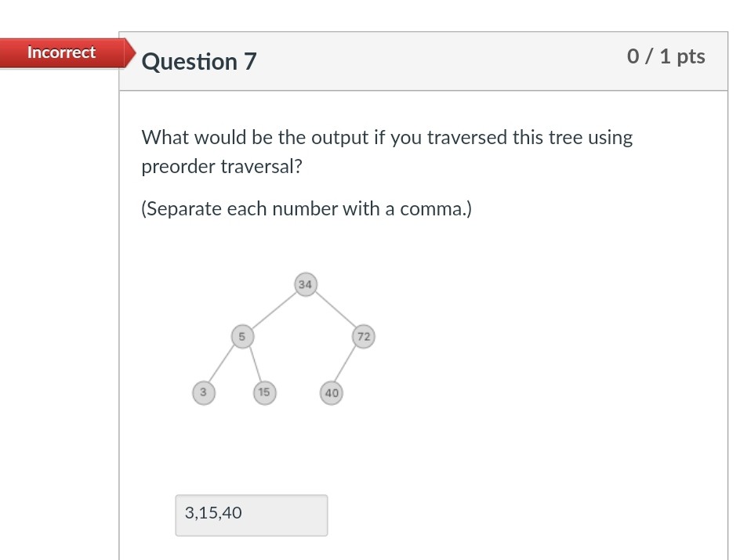Click the binary tree diagram image

click(284, 339)
